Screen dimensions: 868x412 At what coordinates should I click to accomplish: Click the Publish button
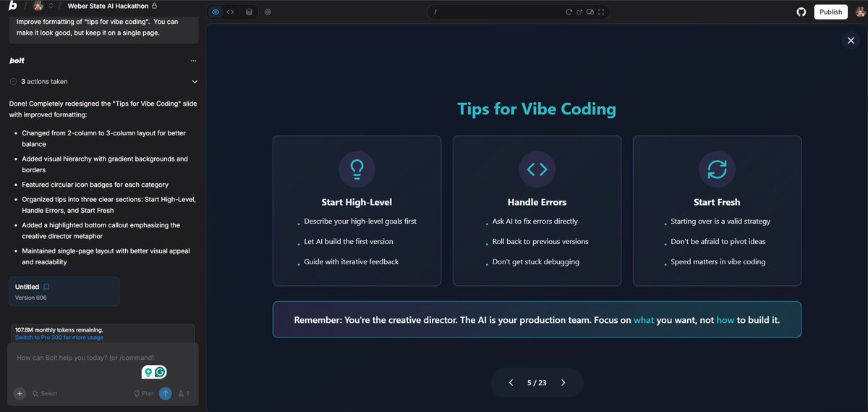(830, 12)
